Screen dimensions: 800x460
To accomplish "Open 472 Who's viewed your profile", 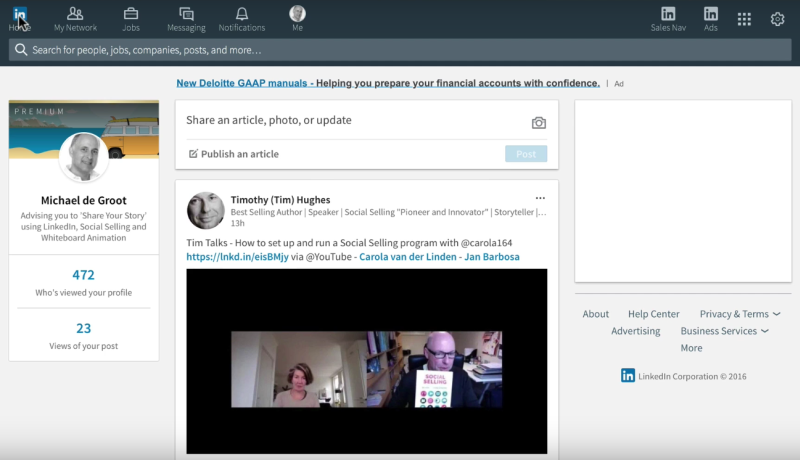I will coord(84,283).
